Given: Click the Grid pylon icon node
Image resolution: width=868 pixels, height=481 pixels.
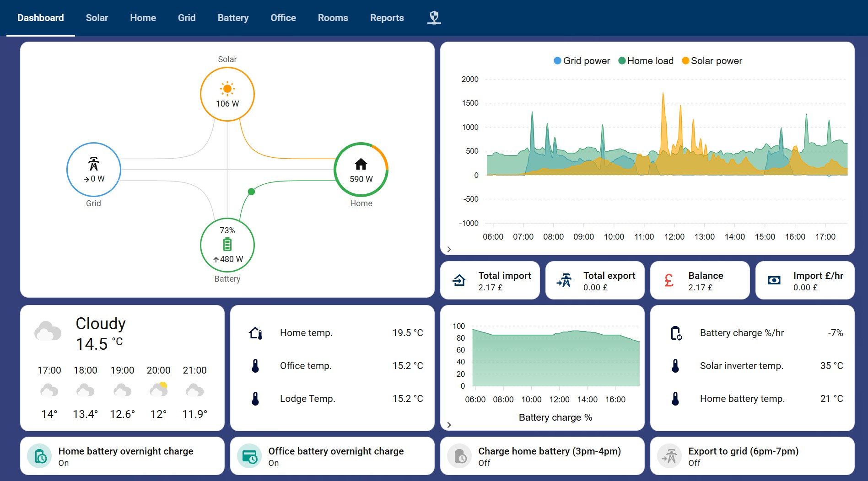Looking at the screenshot, I should (93, 164).
